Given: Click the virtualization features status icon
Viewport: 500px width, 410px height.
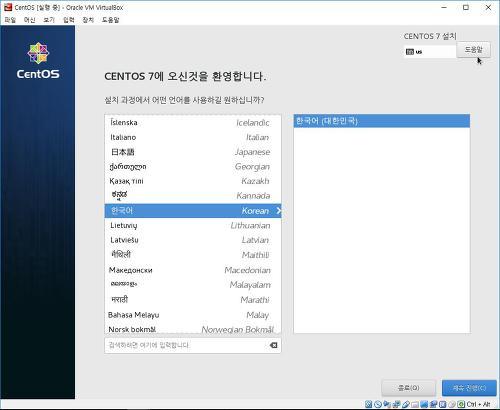Looking at the screenshot, I should (443, 404).
